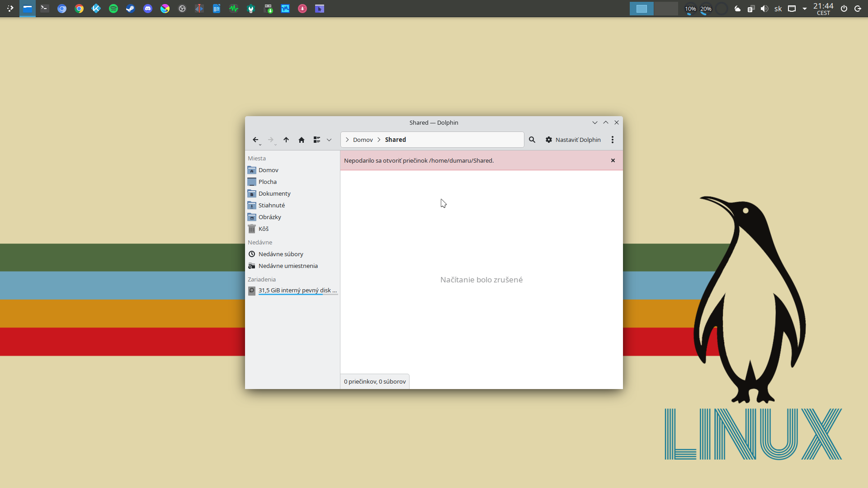
Task: Switch view mode using the view icon
Action: point(317,140)
